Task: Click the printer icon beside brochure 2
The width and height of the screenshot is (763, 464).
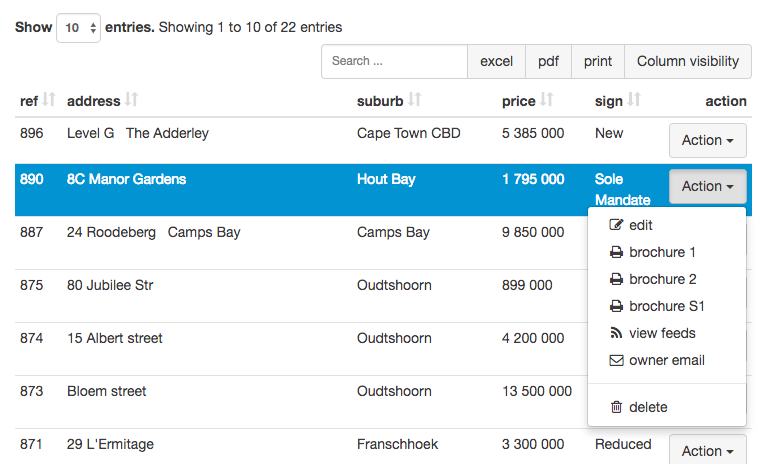Action: point(616,280)
